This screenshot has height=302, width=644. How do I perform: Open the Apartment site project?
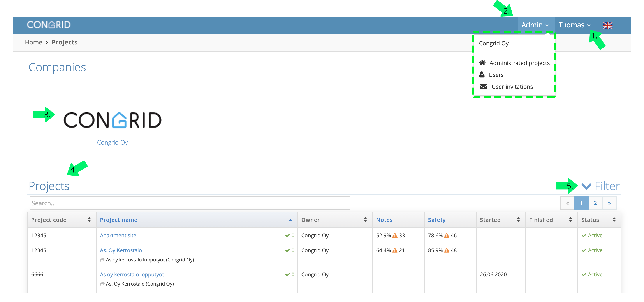click(x=118, y=235)
